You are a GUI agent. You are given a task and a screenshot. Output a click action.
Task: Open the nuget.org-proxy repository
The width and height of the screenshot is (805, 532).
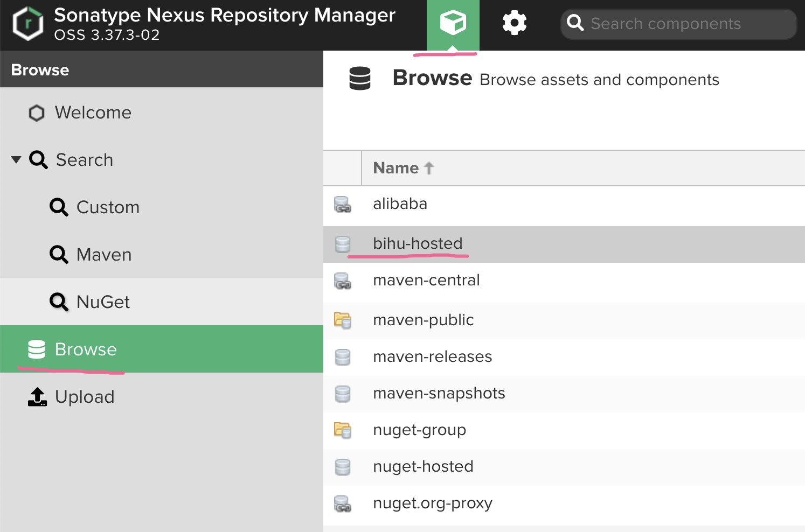[x=432, y=503]
